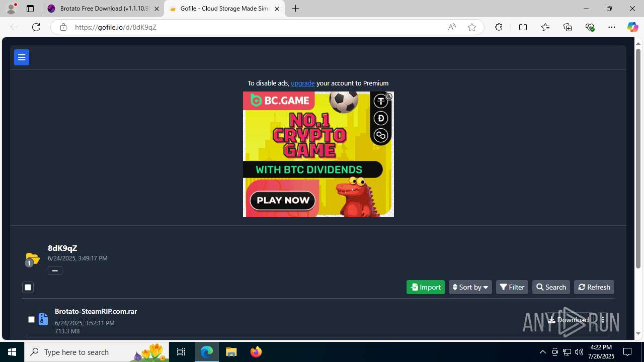Activate Read aloud icon in address bar
Screen dimensions: 644x362
point(452,27)
